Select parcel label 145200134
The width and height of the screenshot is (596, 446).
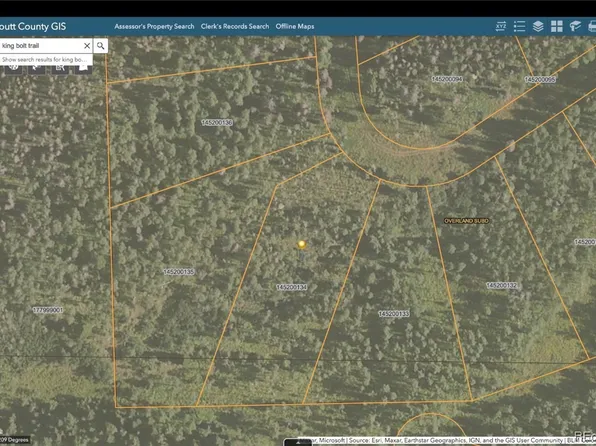coord(292,287)
